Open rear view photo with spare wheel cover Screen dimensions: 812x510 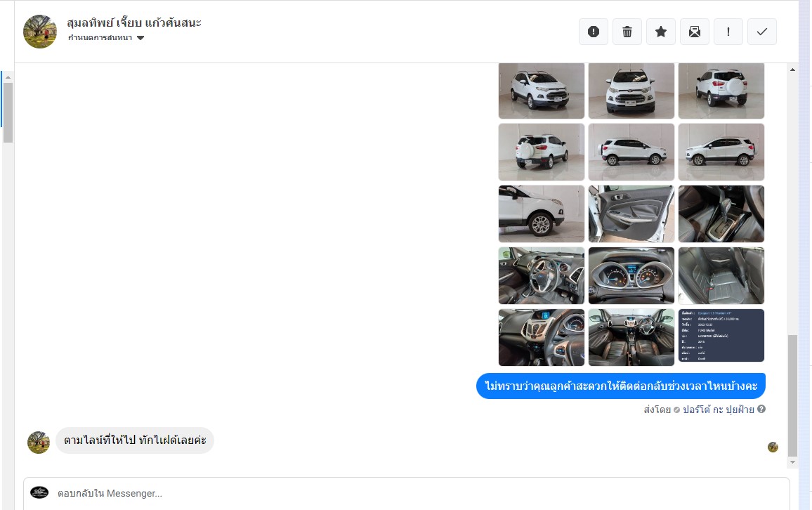tap(721, 91)
